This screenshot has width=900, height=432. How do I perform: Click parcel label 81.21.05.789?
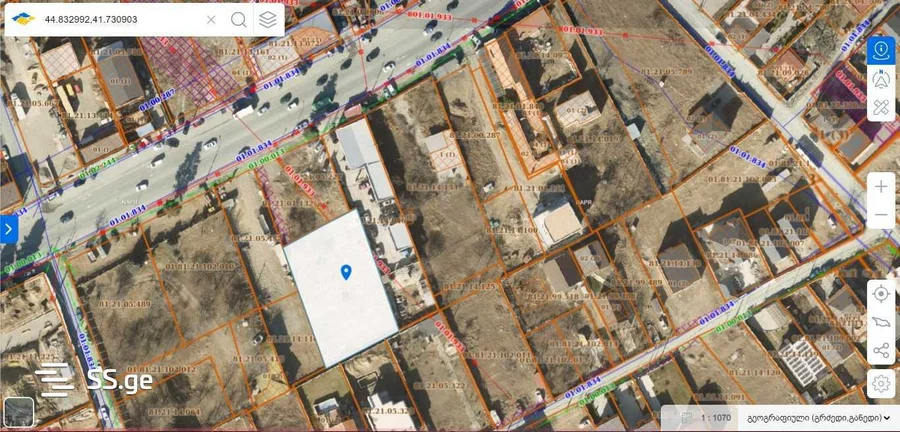(665, 72)
